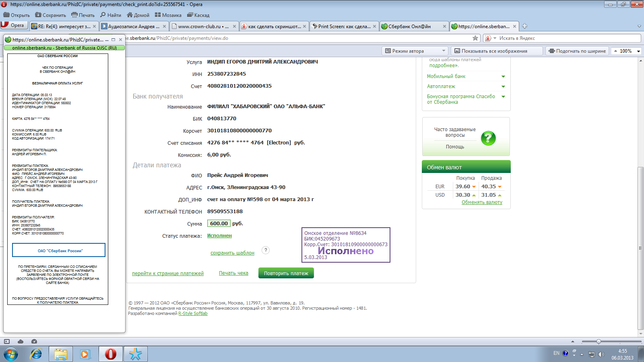Screen dimensions: 644x362
Task: Click the blue star app in taskbar
Action: 135,354
